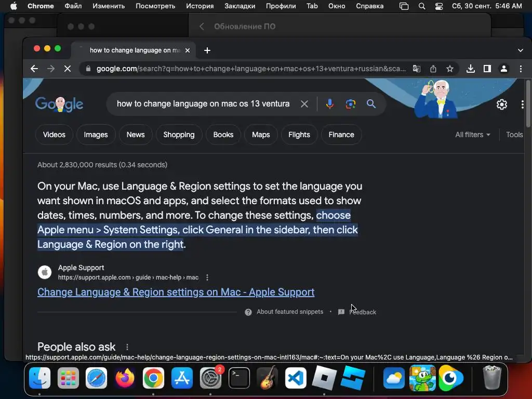Open Chrome downloads icon

[471, 69]
